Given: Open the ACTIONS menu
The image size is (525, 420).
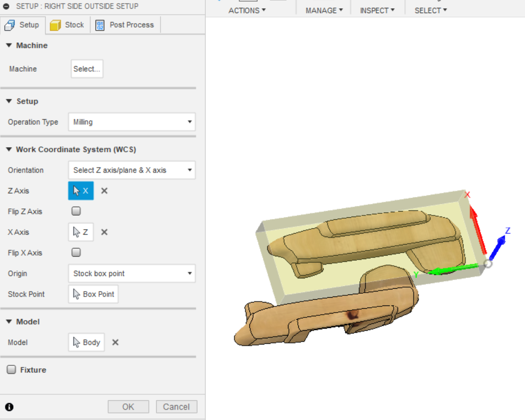Looking at the screenshot, I should pyautogui.click(x=247, y=10).
